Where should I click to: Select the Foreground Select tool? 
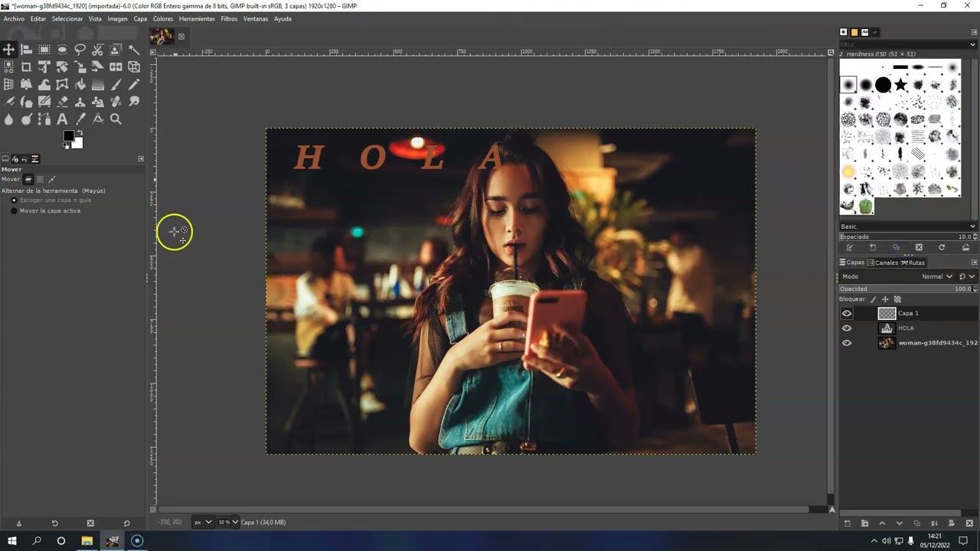116,50
